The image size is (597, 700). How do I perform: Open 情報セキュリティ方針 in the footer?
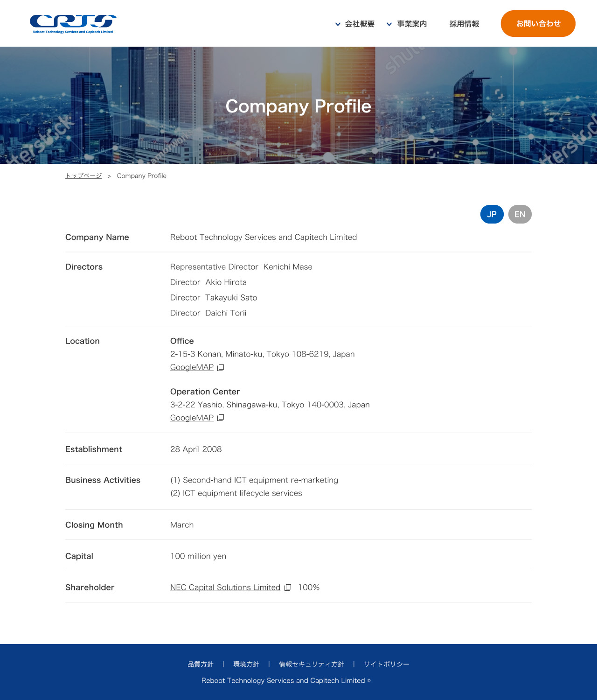click(311, 664)
